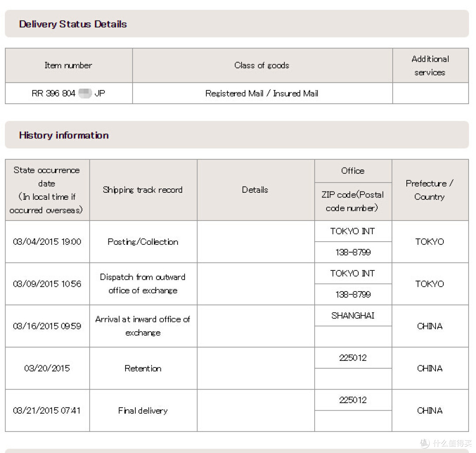Click the watermark logo at bottom right
Image resolution: width=476 pixels, height=453 pixels.
[x=445, y=443]
